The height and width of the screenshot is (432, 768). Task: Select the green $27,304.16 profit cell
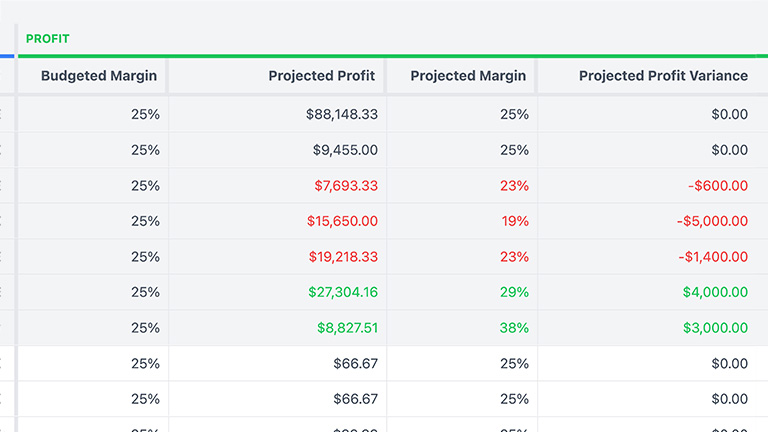[342, 292]
